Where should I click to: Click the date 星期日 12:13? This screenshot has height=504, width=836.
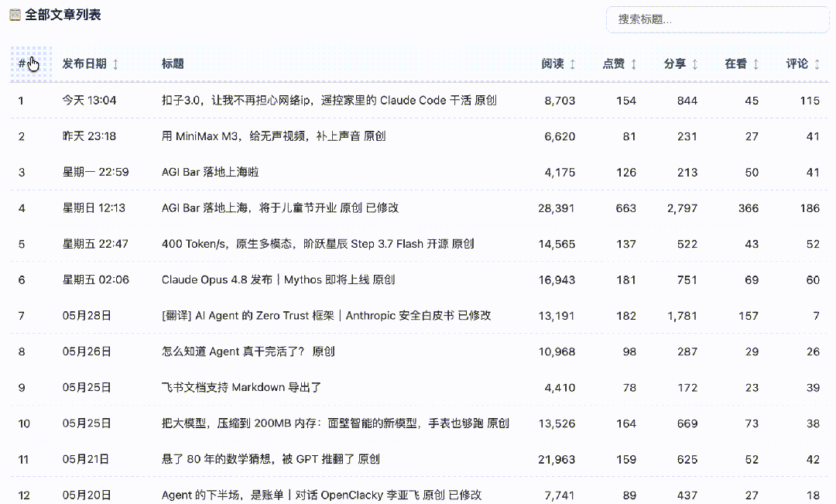[x=94, y=208]
